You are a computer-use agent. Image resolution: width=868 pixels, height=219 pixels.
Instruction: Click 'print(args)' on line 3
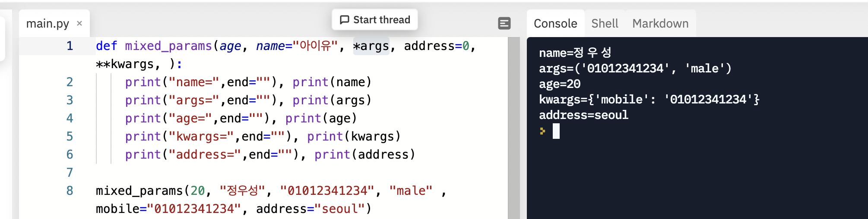pos(332,100)
